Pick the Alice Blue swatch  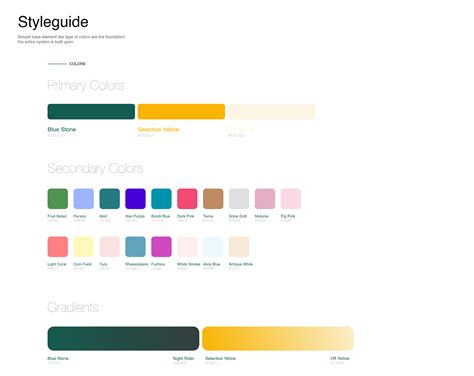tap(213, 247)
